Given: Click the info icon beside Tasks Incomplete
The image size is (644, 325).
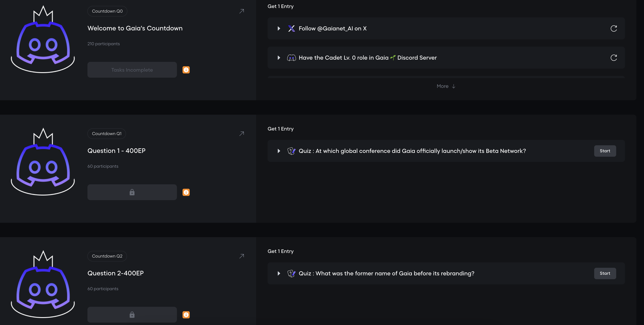Looking at the screenshot, I should (186, 70).
